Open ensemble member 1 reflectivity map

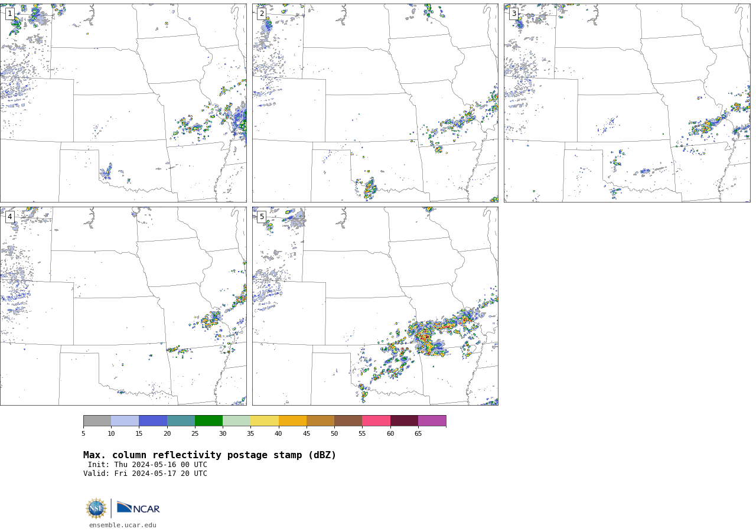click(x=123, y=103)
